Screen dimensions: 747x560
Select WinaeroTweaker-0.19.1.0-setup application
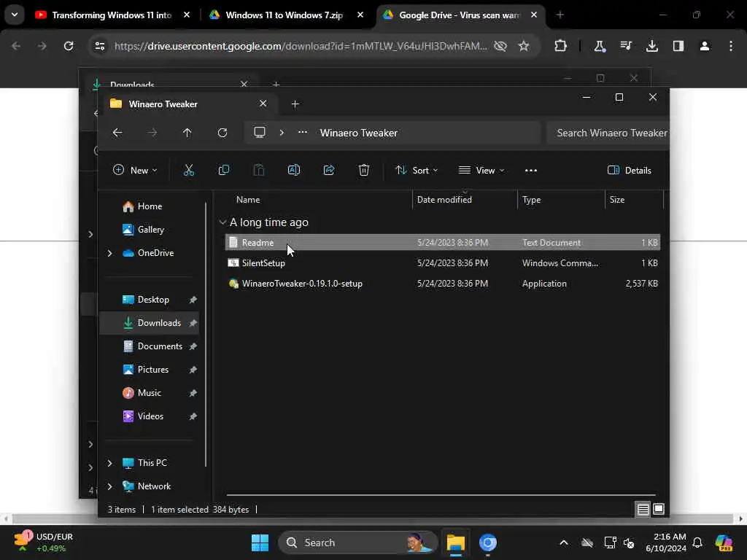443,284
